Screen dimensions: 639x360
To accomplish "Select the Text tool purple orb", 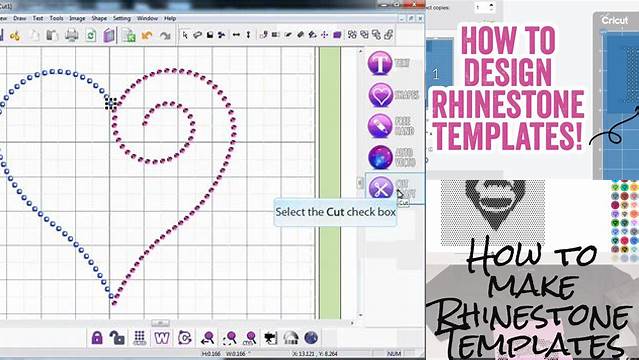I will (x=380, y=63).
